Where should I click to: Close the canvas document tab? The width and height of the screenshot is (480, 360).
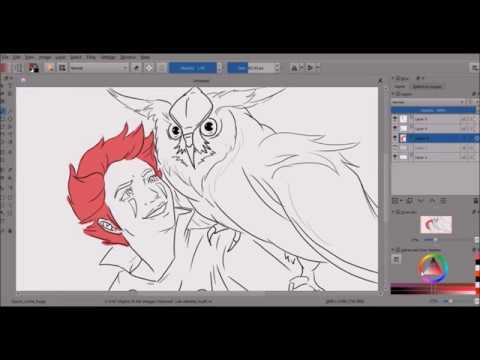380,80
